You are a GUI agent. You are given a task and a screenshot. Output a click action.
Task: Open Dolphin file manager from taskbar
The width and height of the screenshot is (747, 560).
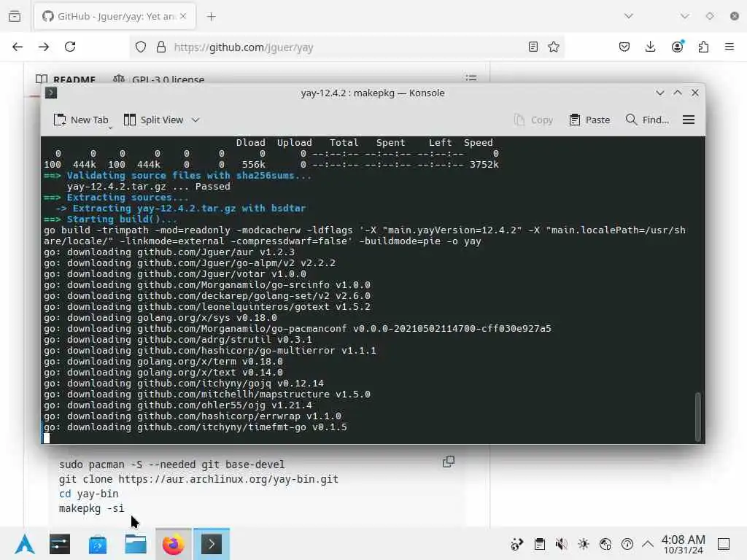click(136, 544)
